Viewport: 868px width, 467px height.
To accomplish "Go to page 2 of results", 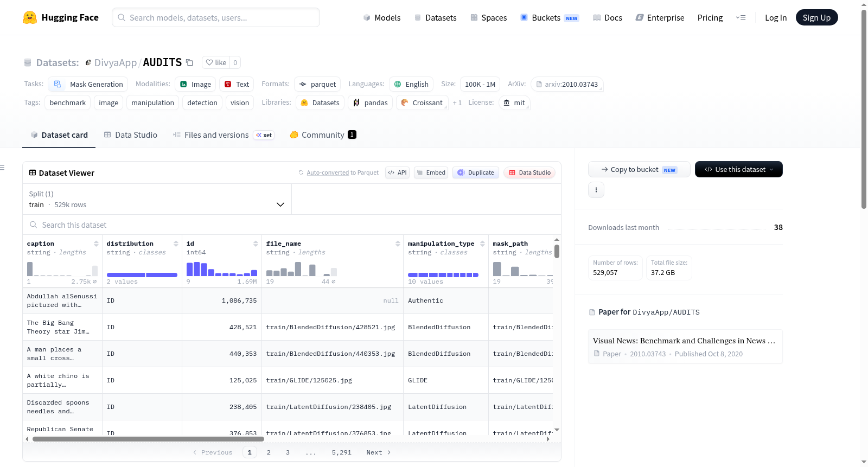I will point(269,452).
